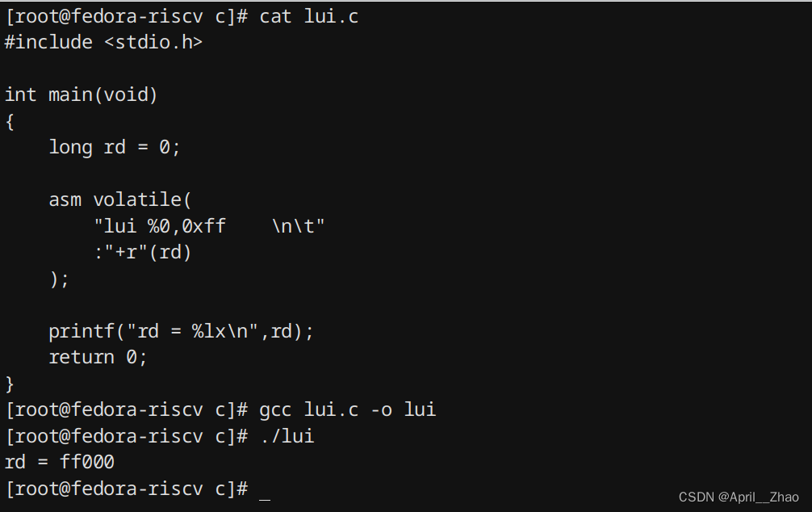
Task: Click the './lui' command text
Action: [x=287, y=436]
